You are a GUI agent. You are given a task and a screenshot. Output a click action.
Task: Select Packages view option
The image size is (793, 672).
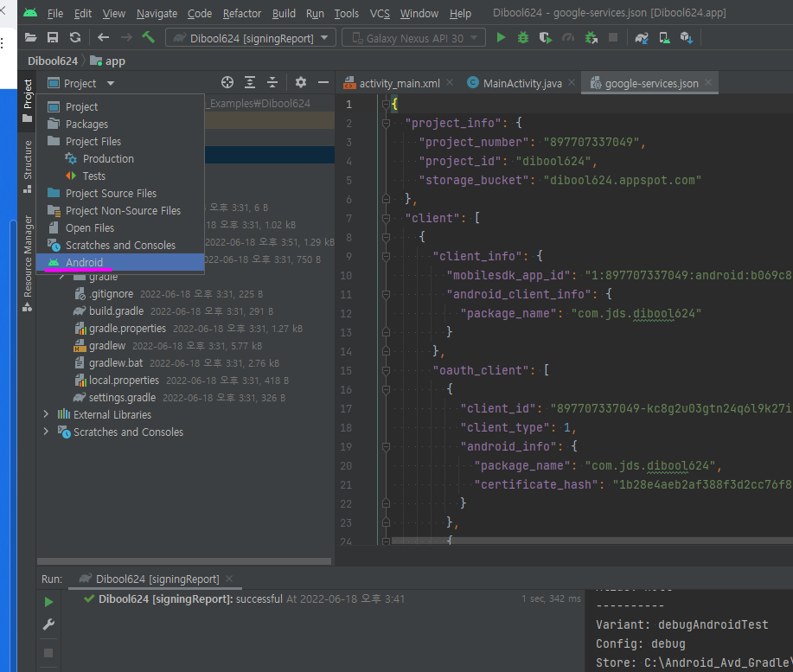click(120, 124)
